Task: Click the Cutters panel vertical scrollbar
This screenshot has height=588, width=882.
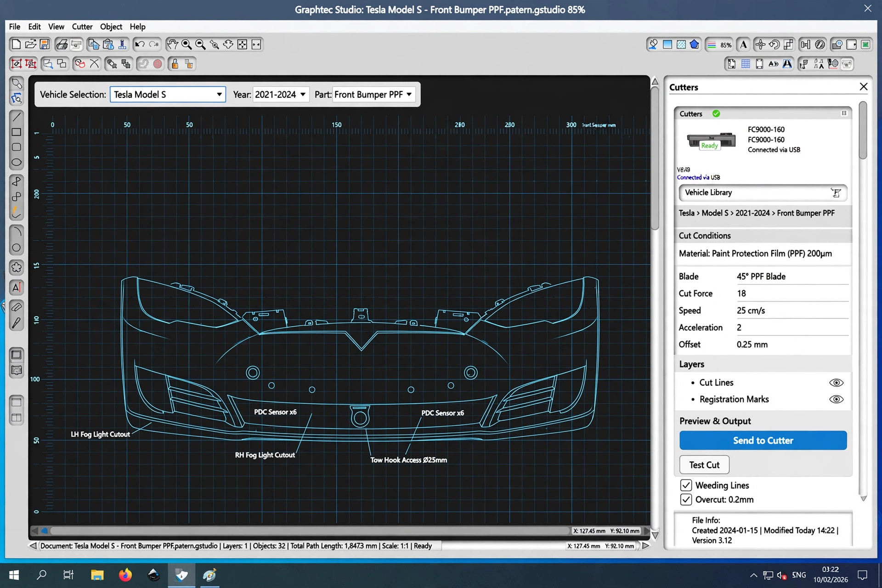Action: coord(863,130)
